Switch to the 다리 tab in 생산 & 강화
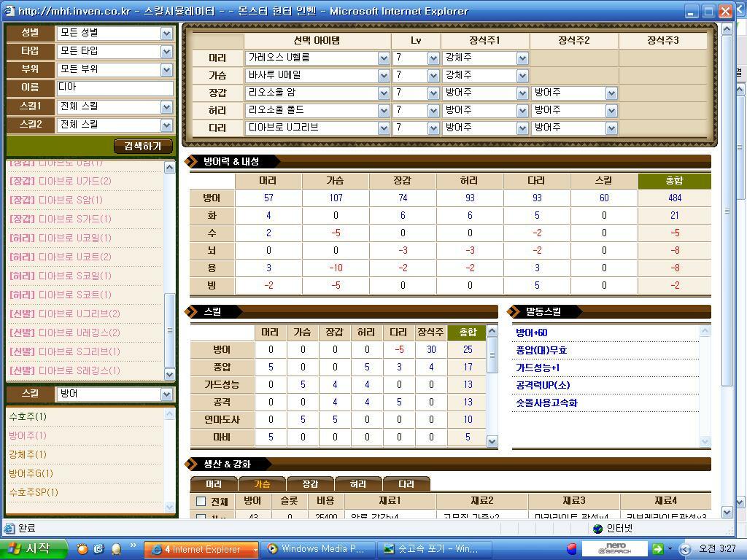Viewport: 747px width, 560px height. coord(407,483)
